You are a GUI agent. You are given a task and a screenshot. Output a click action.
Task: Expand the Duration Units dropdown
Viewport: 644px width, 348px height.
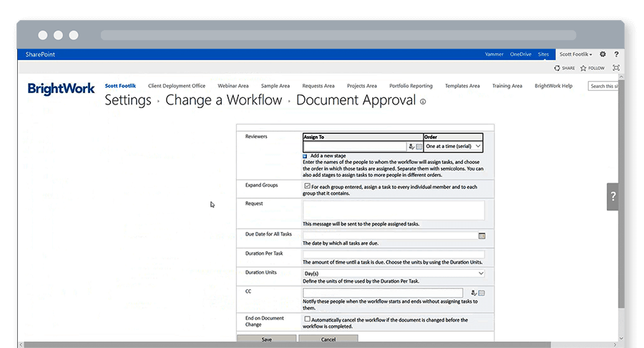pos(394,274)
